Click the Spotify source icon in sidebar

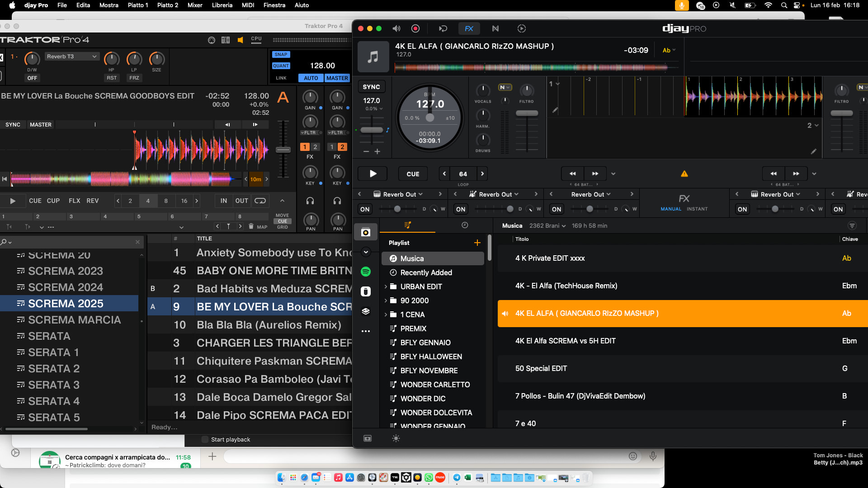366,272
